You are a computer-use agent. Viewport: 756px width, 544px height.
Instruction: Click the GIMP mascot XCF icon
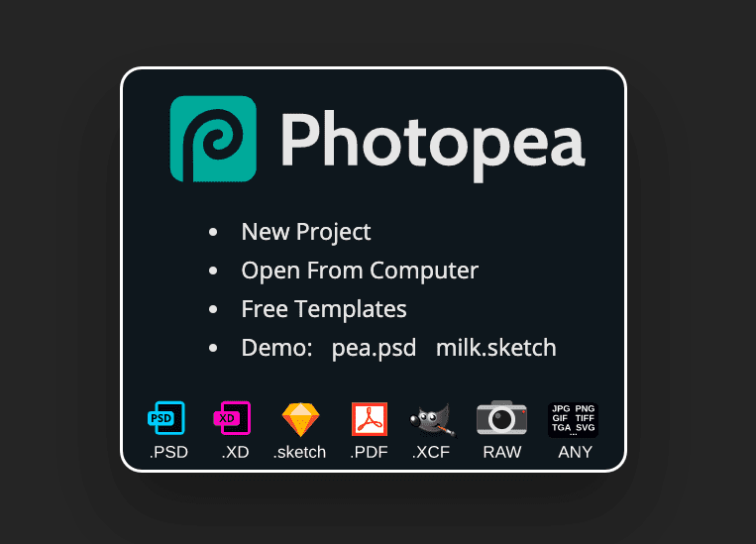click(x=432, y=420)
